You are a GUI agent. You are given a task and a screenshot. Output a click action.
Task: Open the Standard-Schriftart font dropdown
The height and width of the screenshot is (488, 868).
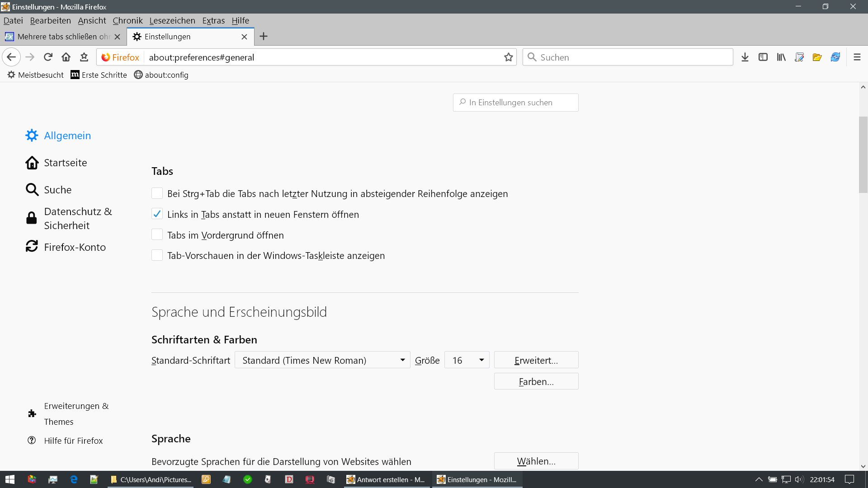(322, 360)
